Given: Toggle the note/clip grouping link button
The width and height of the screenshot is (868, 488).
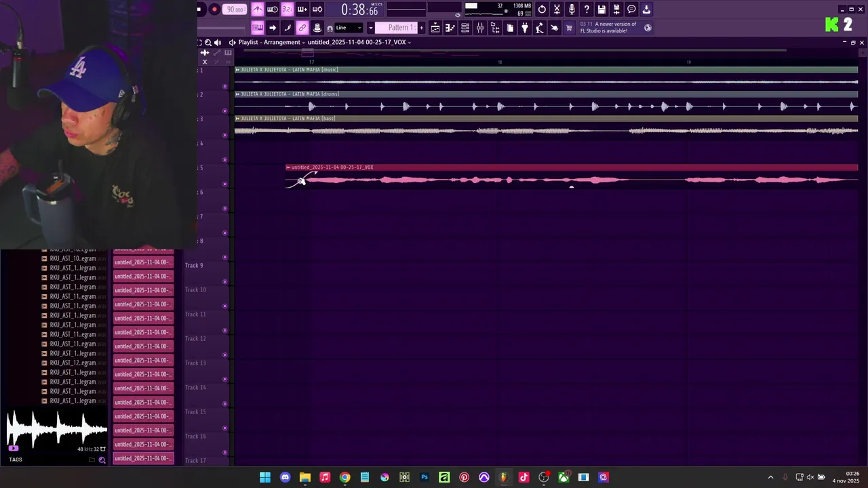Looking at the screenshot, I should (x=302, y=28).
